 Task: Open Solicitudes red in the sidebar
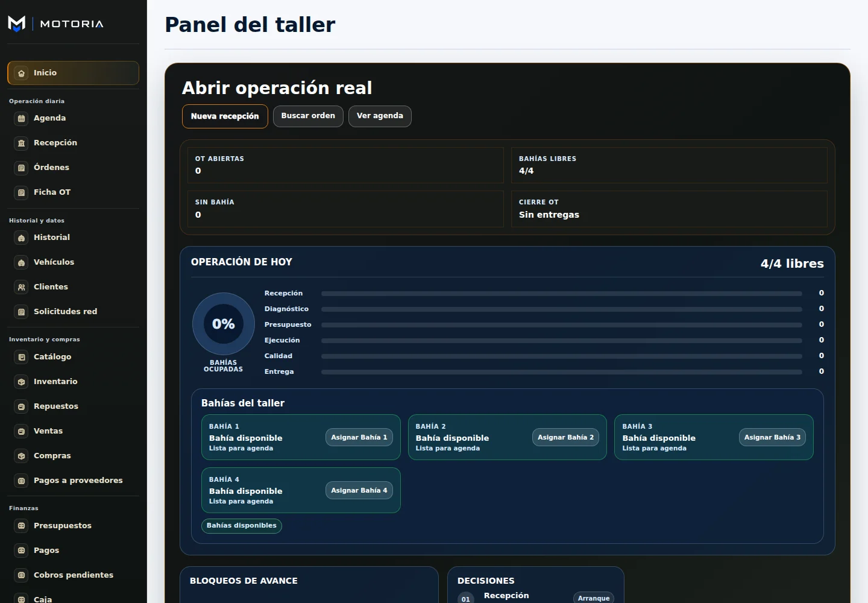[x=73, y=312]
